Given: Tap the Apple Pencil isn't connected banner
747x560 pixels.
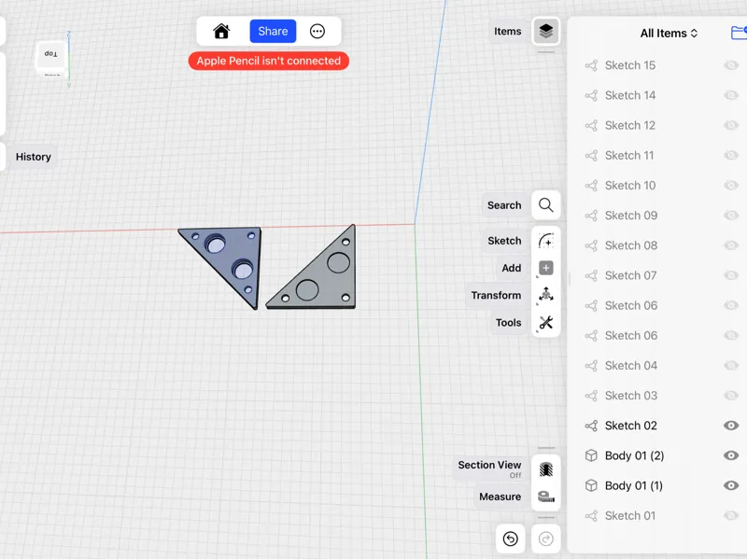Looking at the screenshot, I should pos(269,61).
